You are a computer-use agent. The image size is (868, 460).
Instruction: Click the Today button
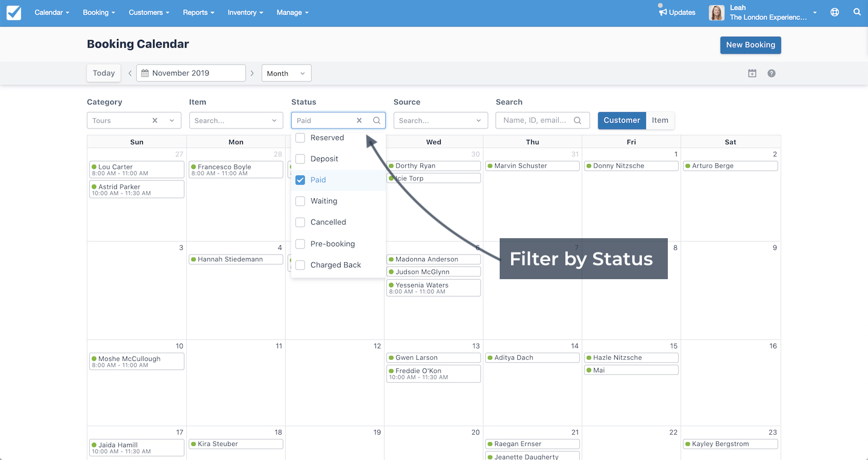click(x=104, y=73)
